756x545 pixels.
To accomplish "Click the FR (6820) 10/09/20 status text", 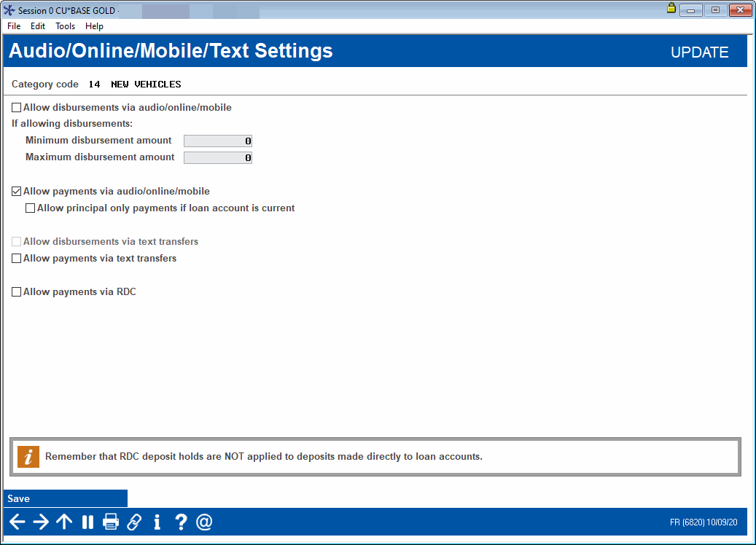I will pos(704,522).
